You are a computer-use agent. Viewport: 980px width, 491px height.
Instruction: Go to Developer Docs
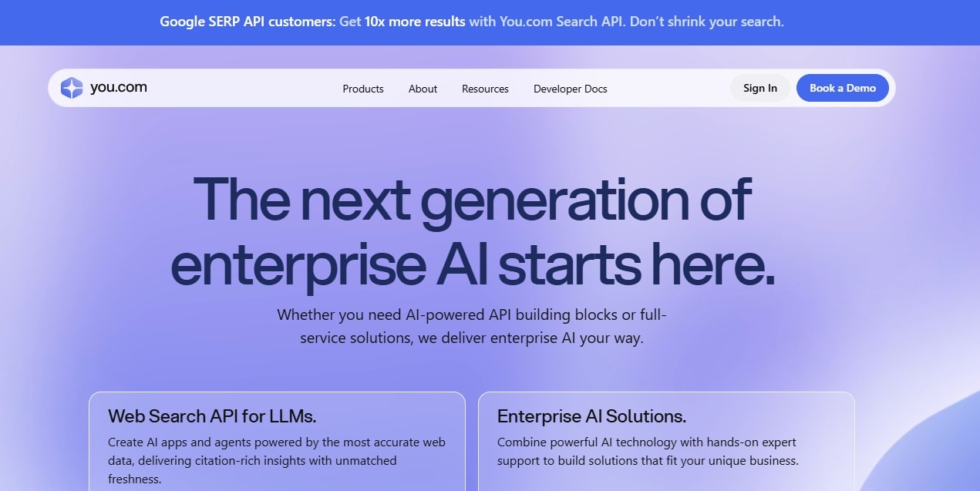571,89
